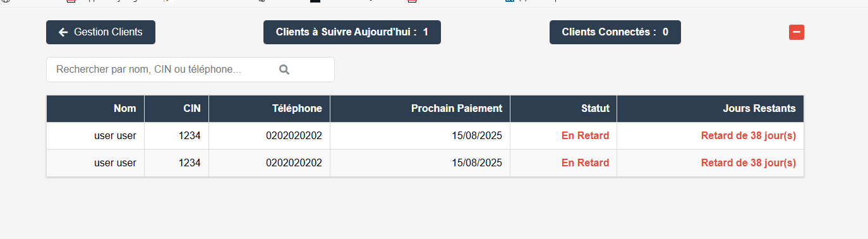The width and height of the screenshot is (868, 239).
Task: Click the Clients Connectés counter button
Action: click(x=615, y=32)
